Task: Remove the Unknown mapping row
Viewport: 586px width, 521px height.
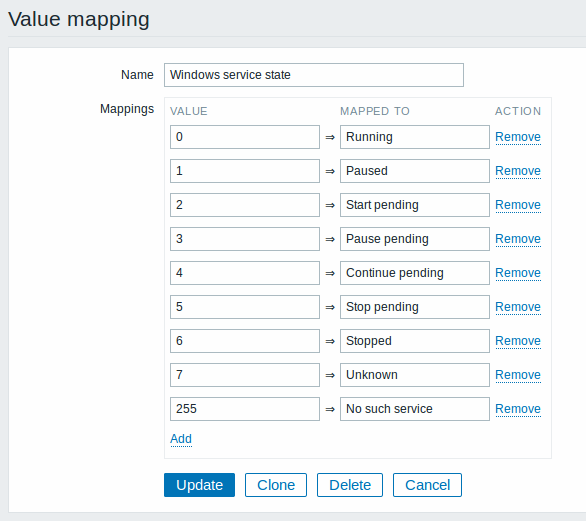Action: [x=518, y=375]
